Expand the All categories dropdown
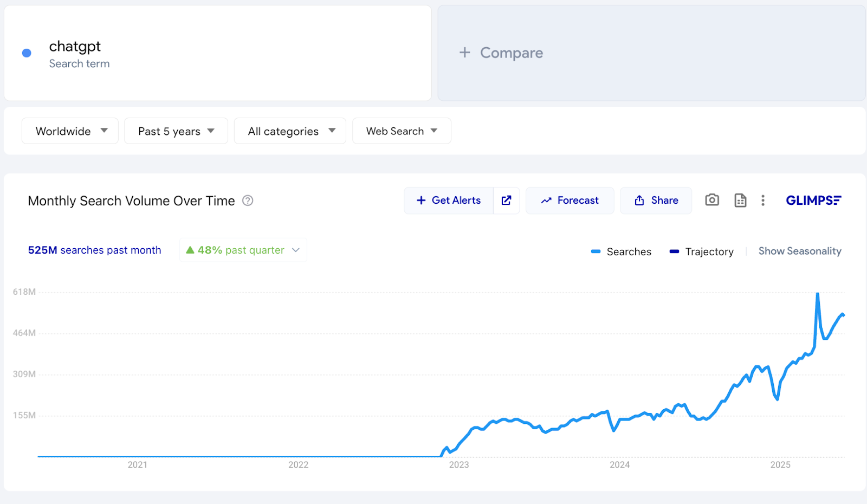 (290, 131)
